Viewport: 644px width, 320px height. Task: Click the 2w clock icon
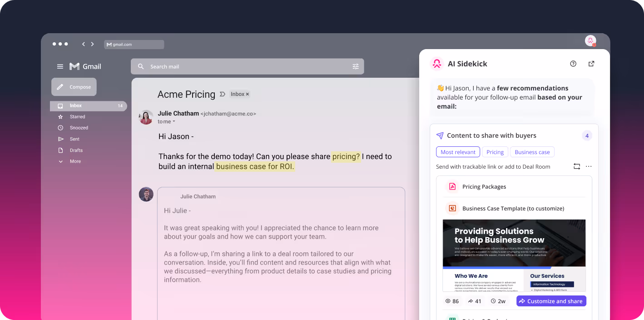493,301
